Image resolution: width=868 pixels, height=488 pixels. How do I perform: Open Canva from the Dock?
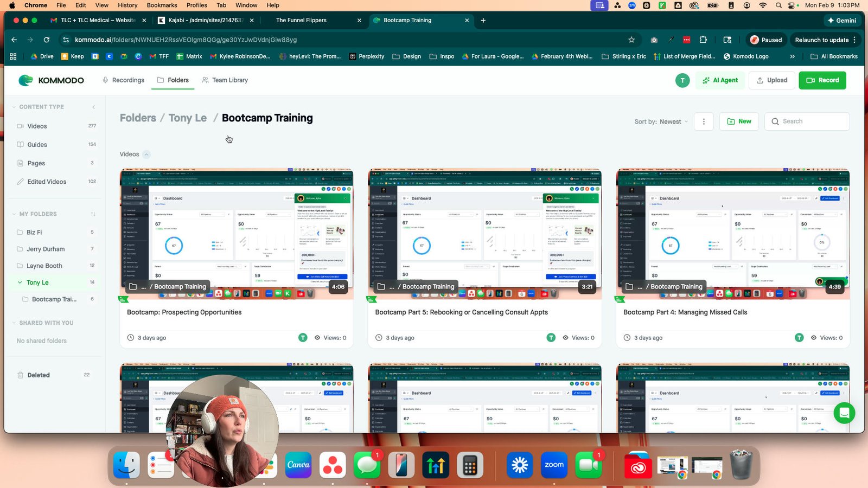tap(298, 465)
